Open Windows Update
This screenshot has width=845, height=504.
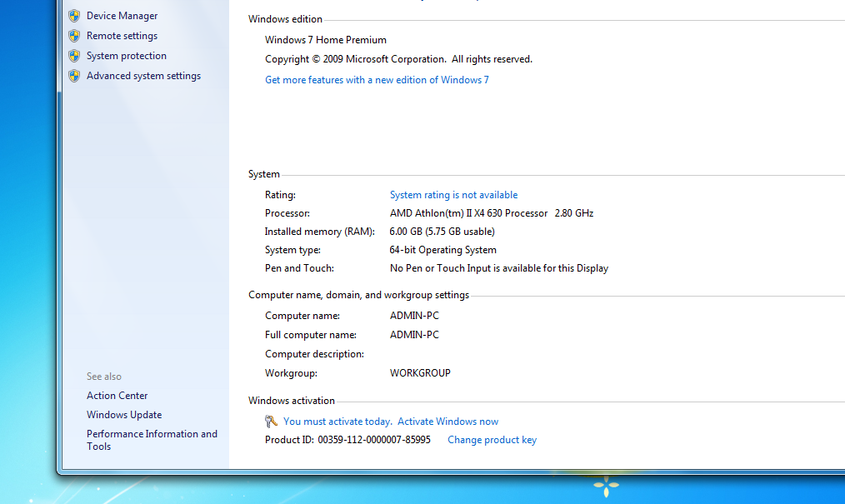124,415
